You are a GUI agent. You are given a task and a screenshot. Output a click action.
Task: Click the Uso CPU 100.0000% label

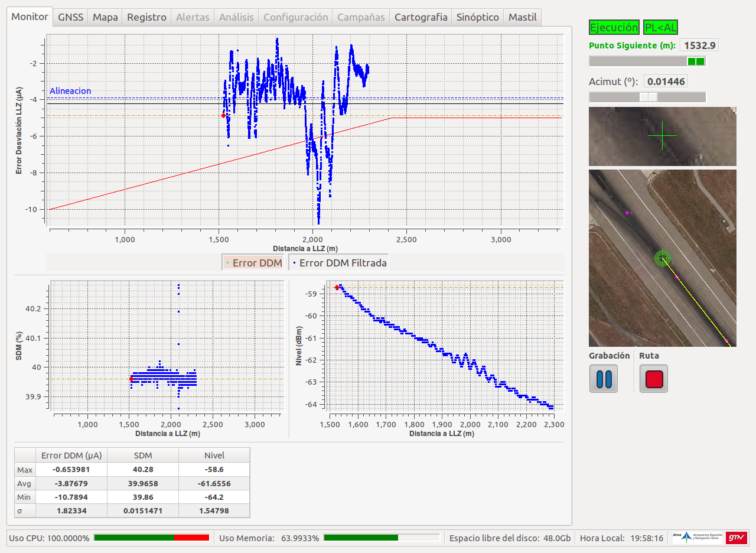click(50, 538)
